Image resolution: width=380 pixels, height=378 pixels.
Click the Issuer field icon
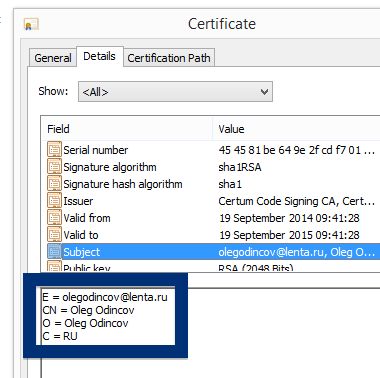pyautogui.click(x=54, y=201)
